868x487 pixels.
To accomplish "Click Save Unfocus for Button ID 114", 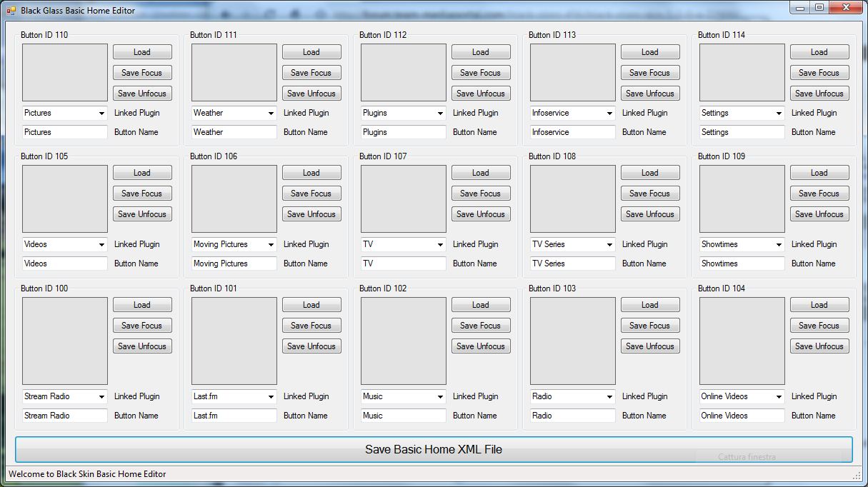I will [819, 94].
